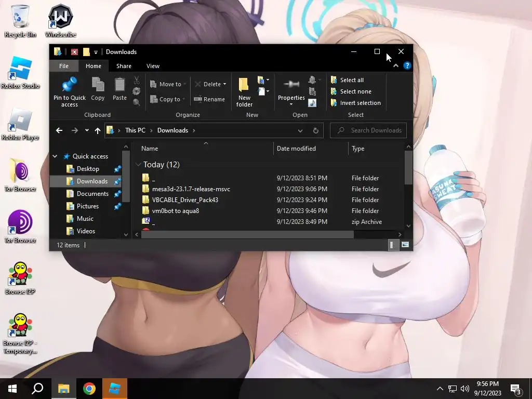Switch to Large icons view in status bar
This screenshot has width=532, height=399.
coord(405,245)
